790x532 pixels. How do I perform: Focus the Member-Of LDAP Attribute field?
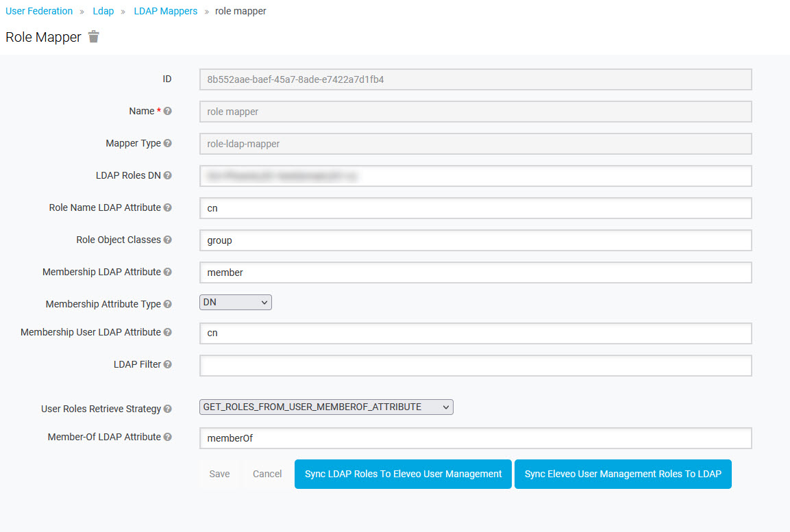coord(476,438)
